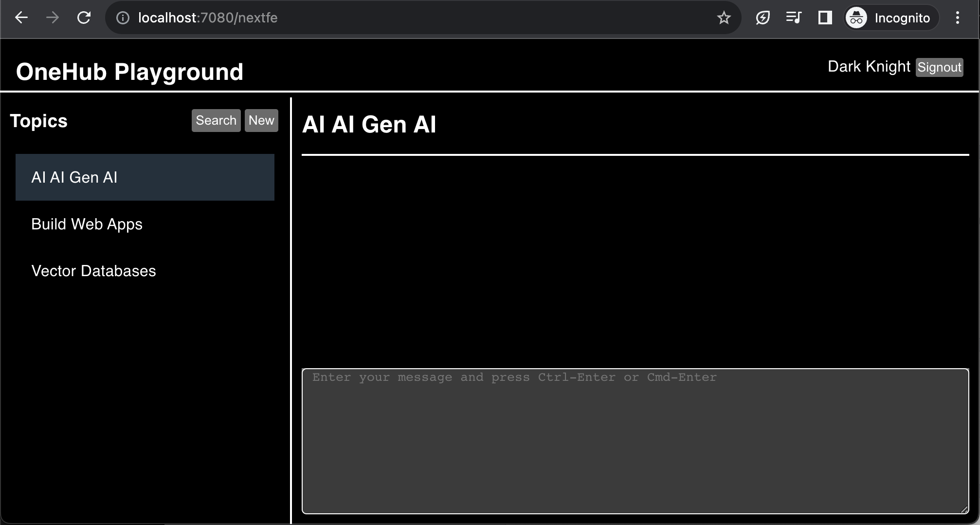The height and width of the screenshot is (525, 980).
Task: Click the Incognito profile button
Action: point(891,18)
